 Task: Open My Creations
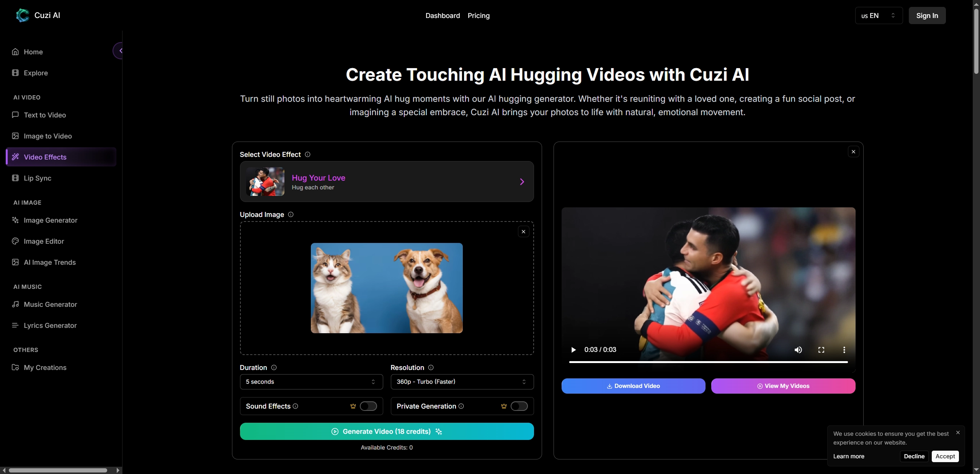click(x=45, y=368)
